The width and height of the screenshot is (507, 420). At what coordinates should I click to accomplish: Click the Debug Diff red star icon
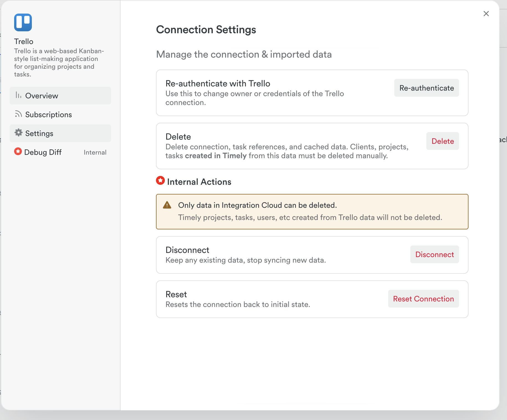tap(18, 152)
